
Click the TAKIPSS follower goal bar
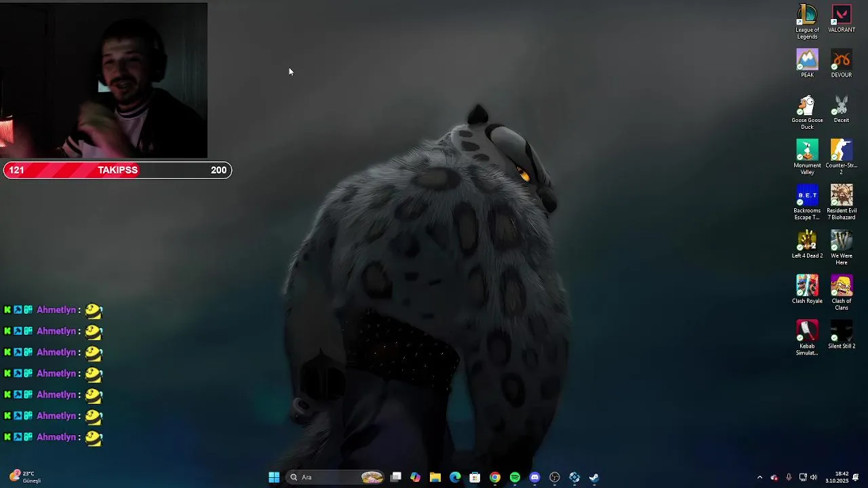[x=117, y=170]
